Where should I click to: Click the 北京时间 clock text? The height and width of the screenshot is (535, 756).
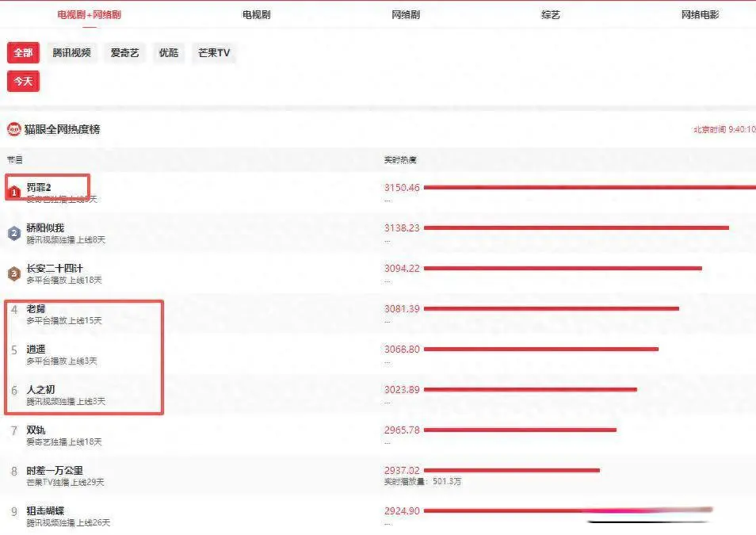click(x=724, y=129)
